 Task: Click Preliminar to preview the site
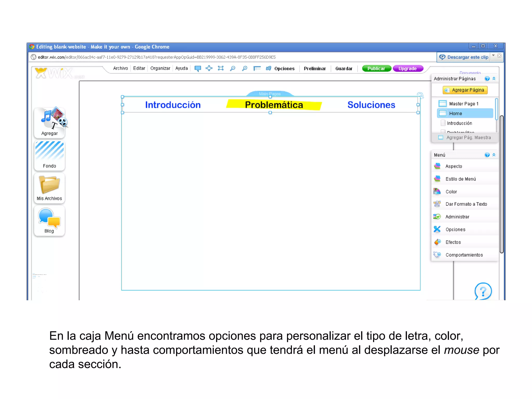tap(315, 69)
